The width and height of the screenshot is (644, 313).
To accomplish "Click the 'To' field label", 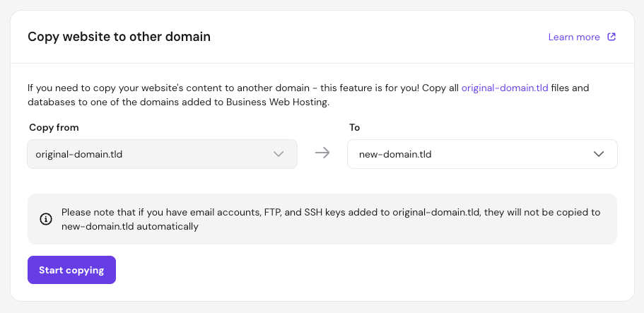I will click(355, 128).
